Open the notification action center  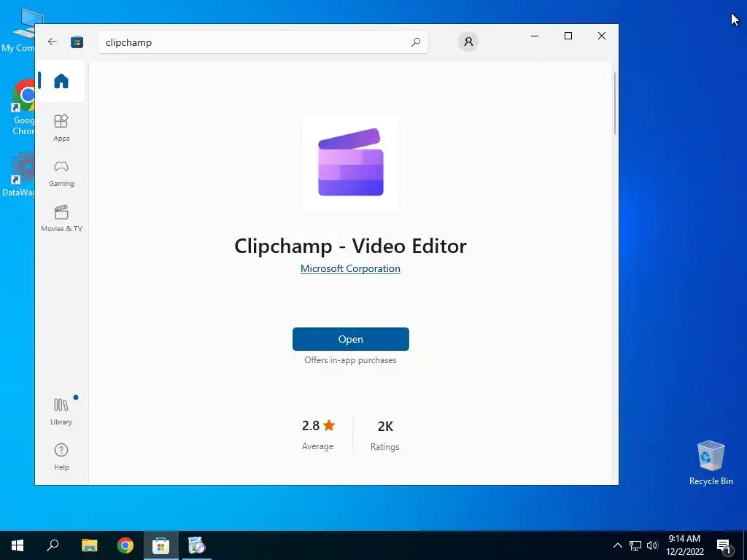724,545
